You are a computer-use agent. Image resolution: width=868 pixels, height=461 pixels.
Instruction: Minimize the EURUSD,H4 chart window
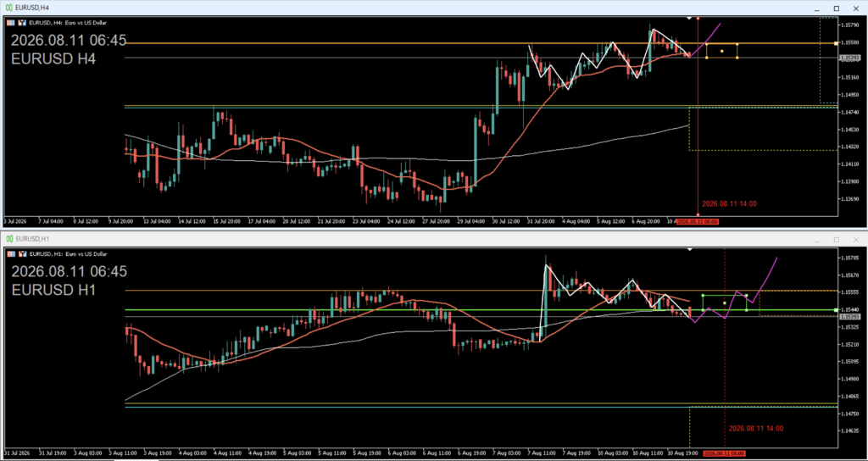pyautogui.click(x=816, y=8)
